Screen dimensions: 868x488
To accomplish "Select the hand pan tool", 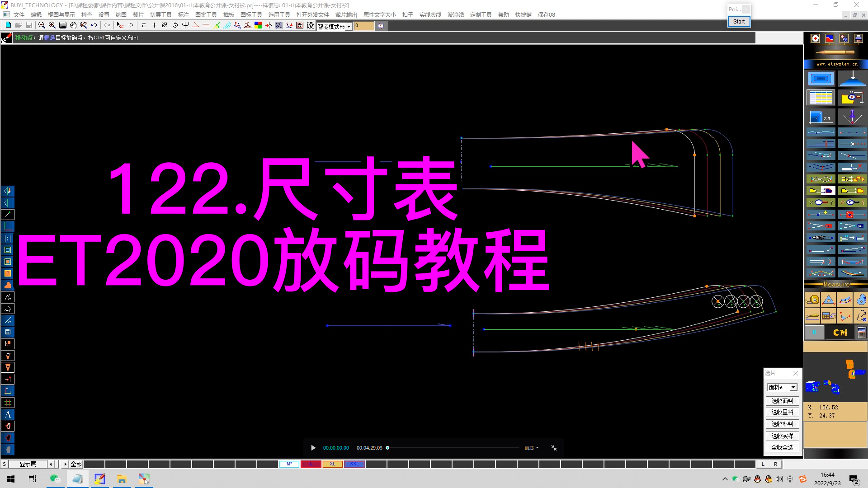I will click(x=73, y=25).
